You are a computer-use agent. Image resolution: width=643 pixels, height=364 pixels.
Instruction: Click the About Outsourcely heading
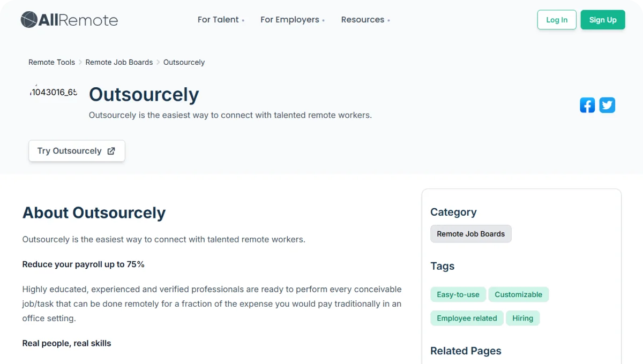click(x=94, y=213)
